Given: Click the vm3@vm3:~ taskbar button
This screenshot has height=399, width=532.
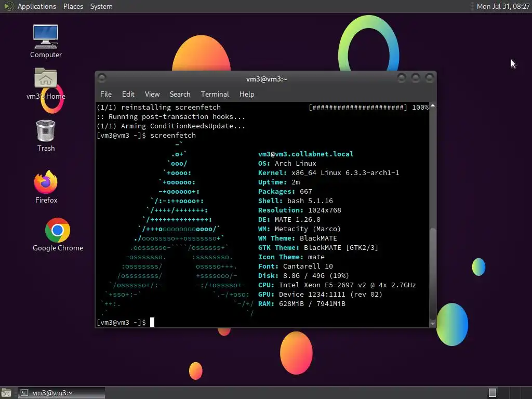Looking at the screenshot, I should 61,393.
